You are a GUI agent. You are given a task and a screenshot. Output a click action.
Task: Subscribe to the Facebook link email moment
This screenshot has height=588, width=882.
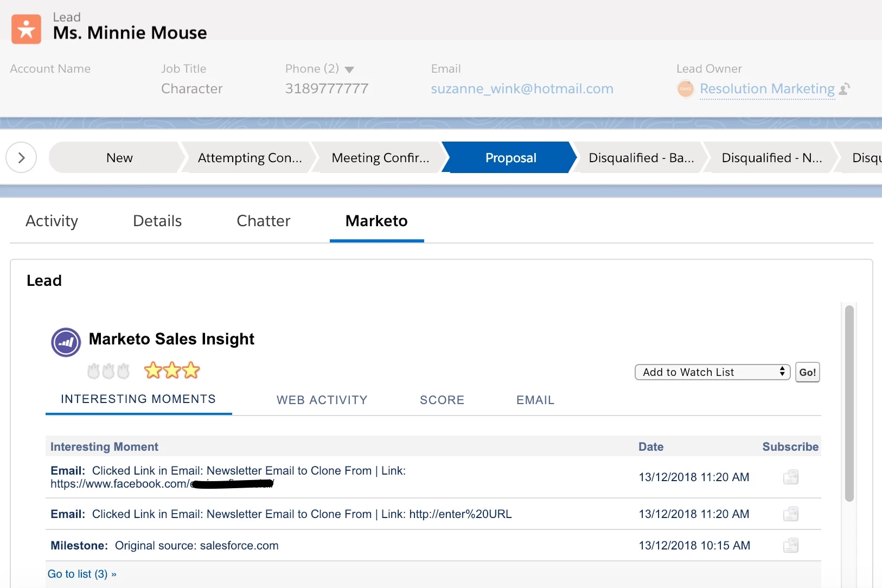pos(791,477)
